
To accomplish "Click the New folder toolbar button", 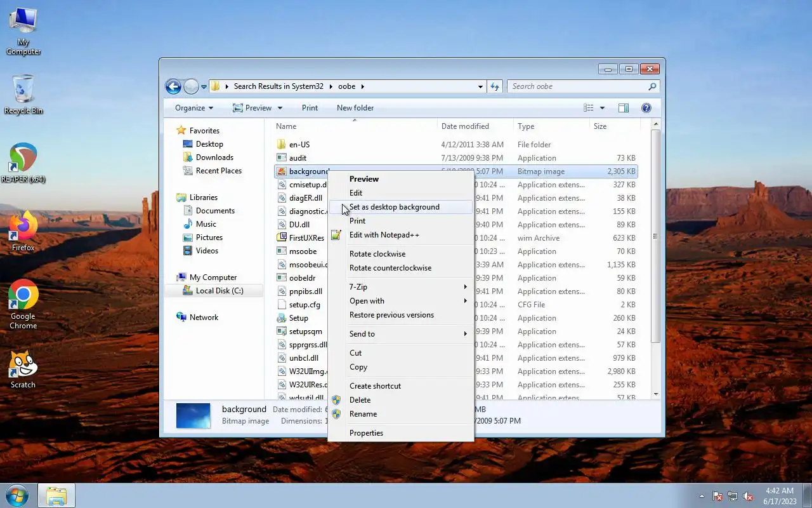I will pos(355,108).
